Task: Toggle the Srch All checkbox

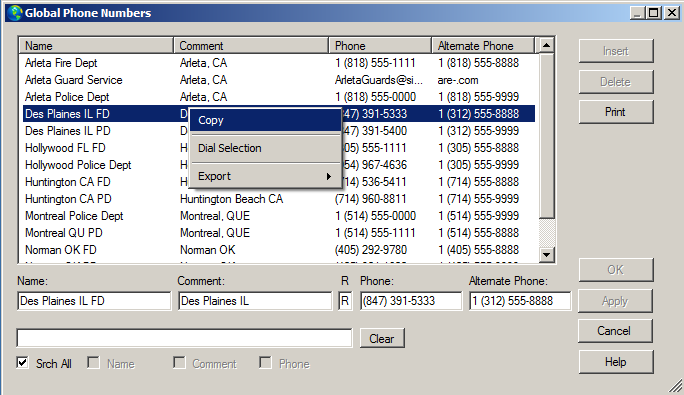Action: tap(23, 363)
